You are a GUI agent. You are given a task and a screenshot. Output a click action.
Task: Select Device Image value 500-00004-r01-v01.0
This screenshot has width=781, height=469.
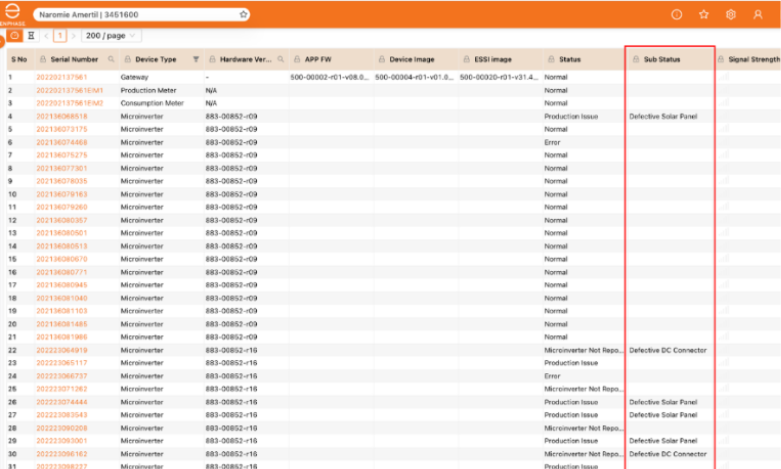coord(414,77)
